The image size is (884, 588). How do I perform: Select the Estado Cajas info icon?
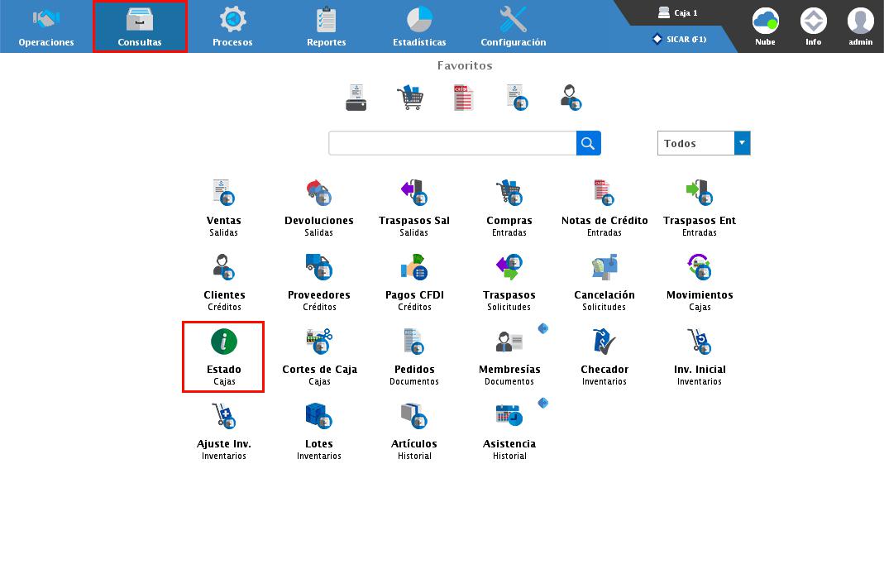click(223, 342)
